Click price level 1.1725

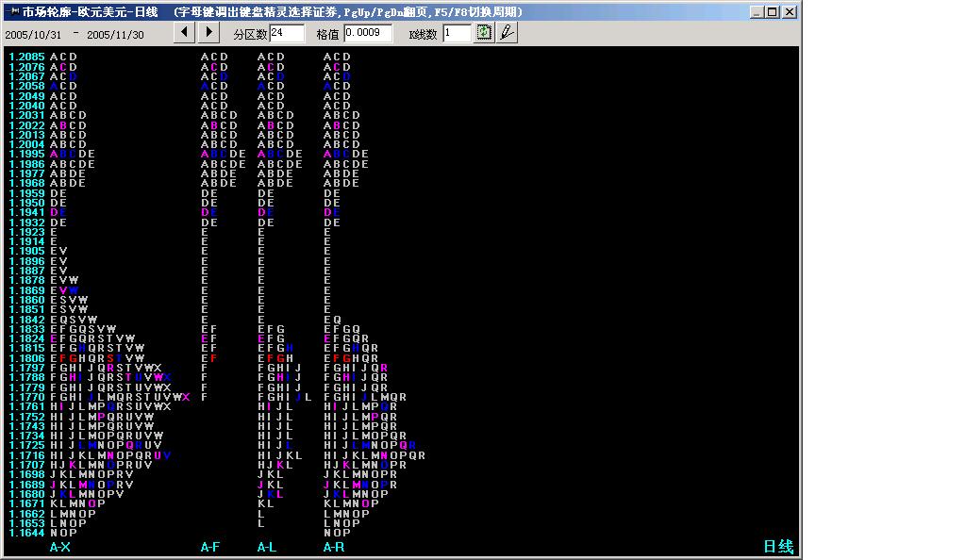click(27, 445)
